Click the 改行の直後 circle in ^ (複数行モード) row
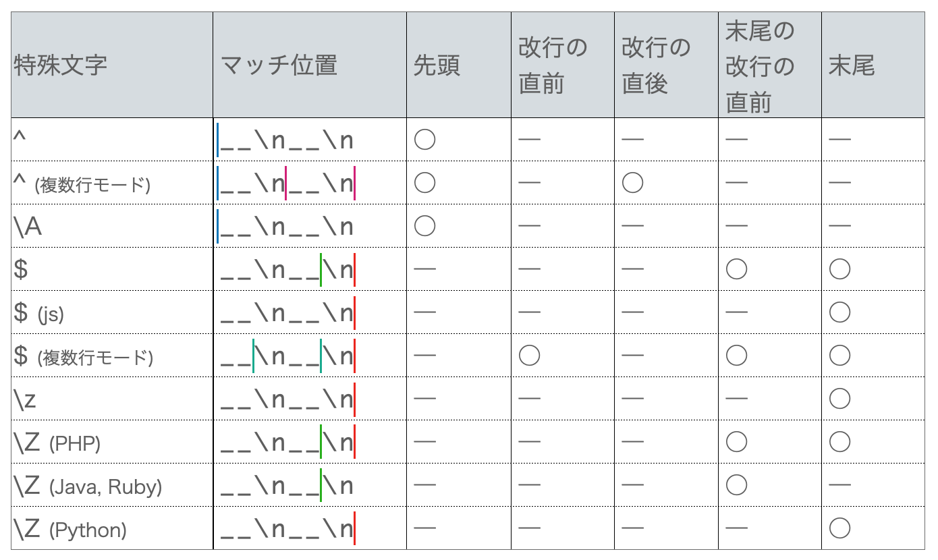This screenshot has height=560, width=938. 632,183
